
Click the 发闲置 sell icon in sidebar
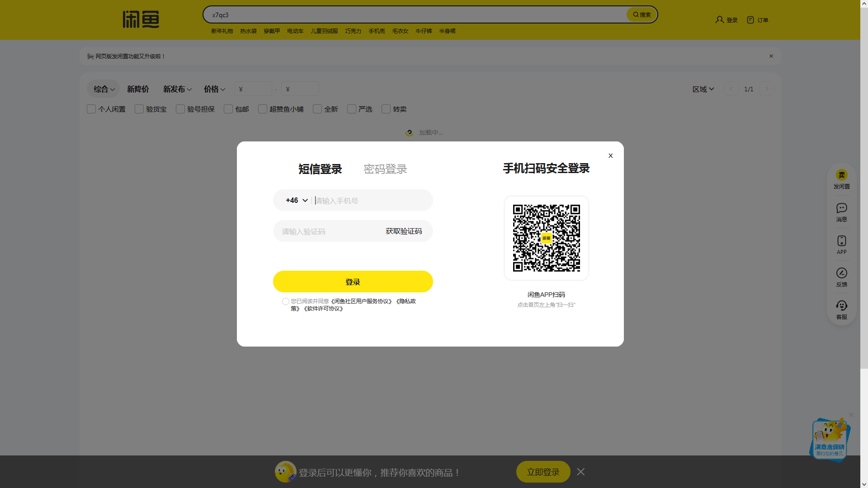point(841,175)
